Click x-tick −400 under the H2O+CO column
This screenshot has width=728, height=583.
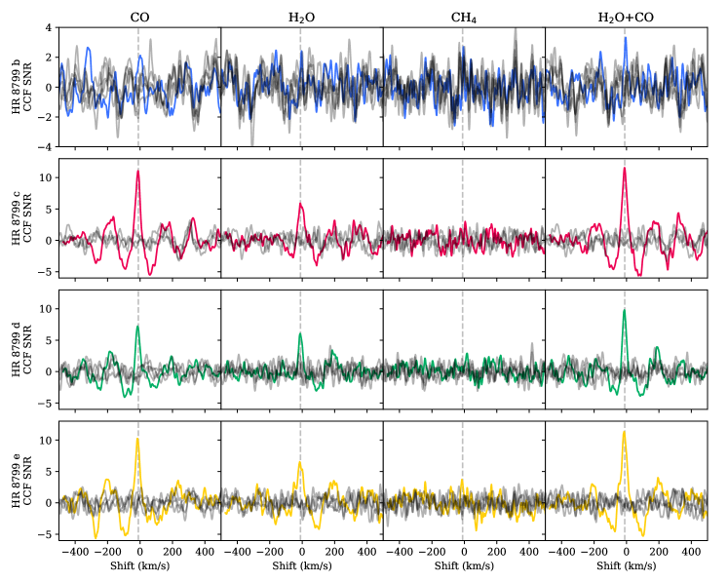coord(561,552)
